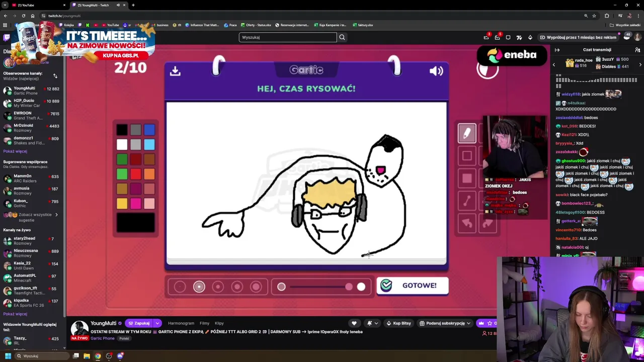Open the Influence That Matt... bookmark

pos(202,25)
